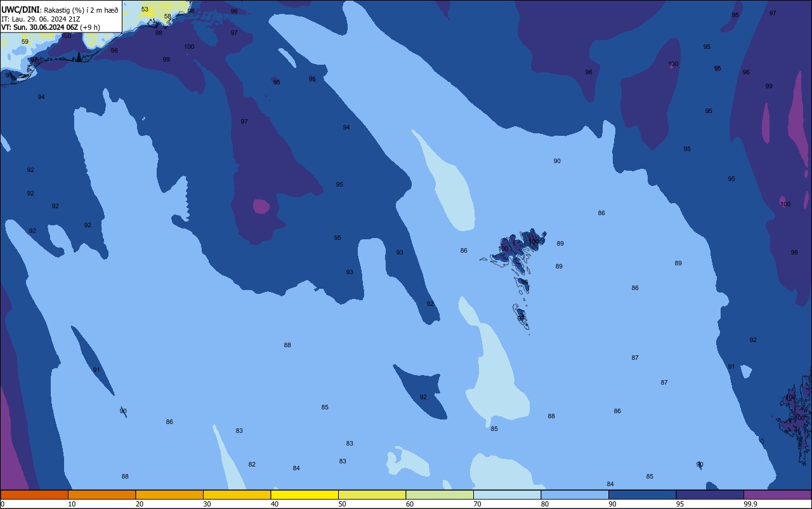This screenshot has height=509, width=812.
Task: Select the 50–60 yellow-green legend segment
Action: (x=372, y=494)
